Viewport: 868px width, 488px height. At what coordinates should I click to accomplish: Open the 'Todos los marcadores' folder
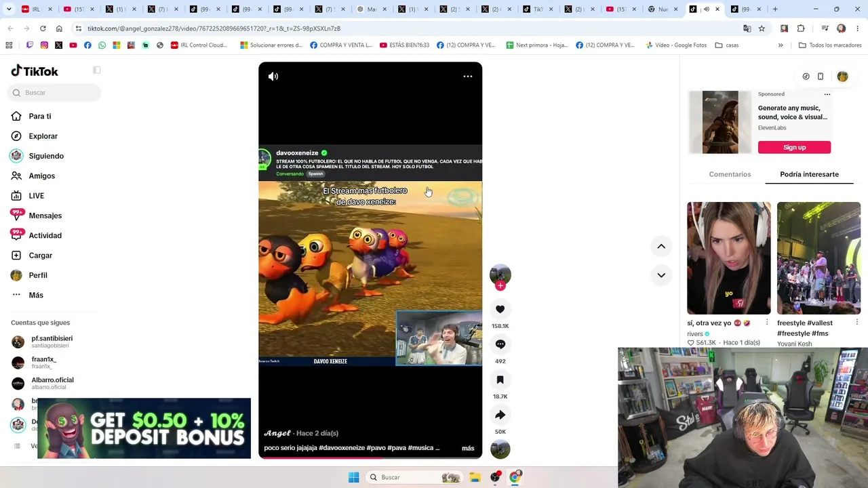pos(830,45)
